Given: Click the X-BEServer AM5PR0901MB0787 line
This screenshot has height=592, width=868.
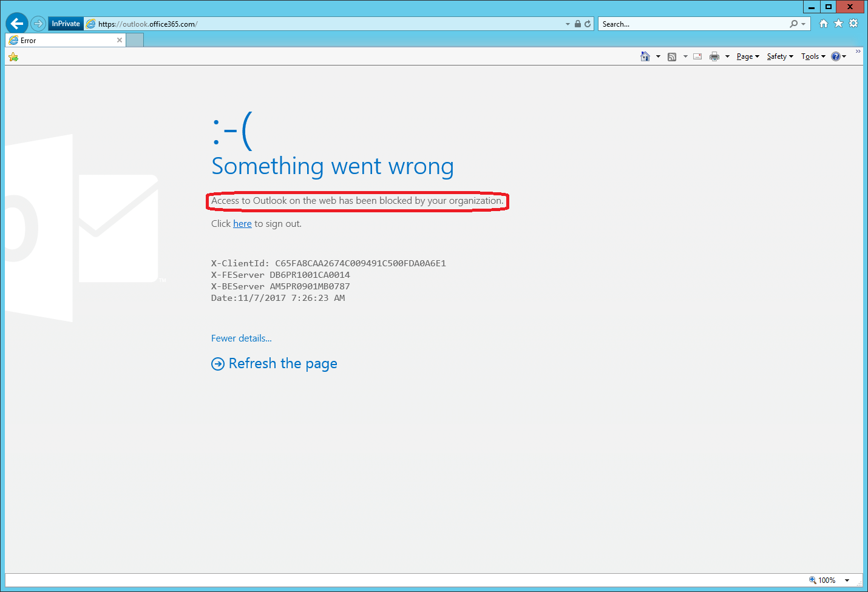Looking at the screenshot, I should (280, 286).
